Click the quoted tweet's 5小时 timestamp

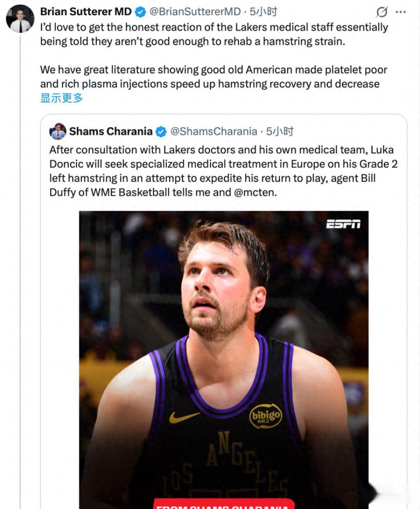click(x=279, y=131)
